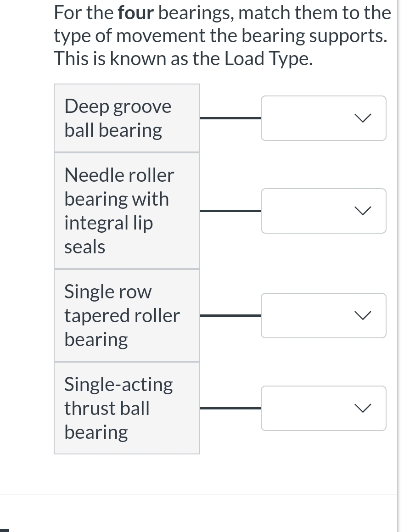Select the chevron icon in the second answer box
Screen dimensions: 404x532
click(362, 211)
